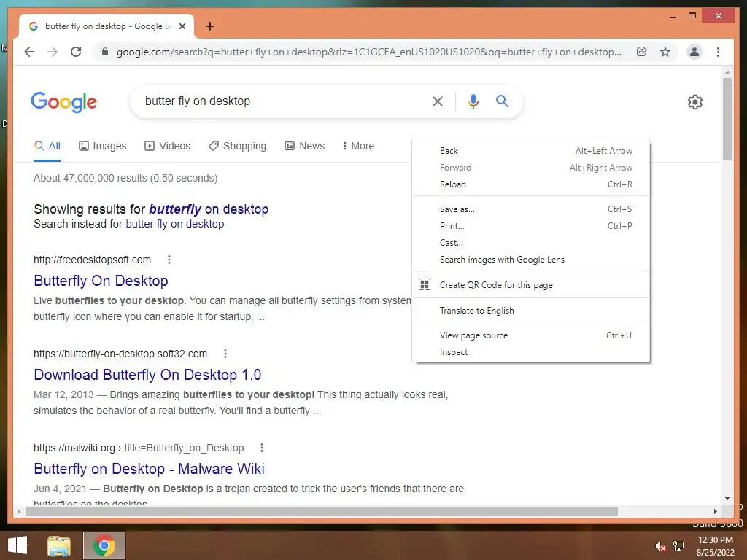The width and height of the screenshot is (747, 560).
Task: Select Back in the context menu
Action: tap(531, 150)
